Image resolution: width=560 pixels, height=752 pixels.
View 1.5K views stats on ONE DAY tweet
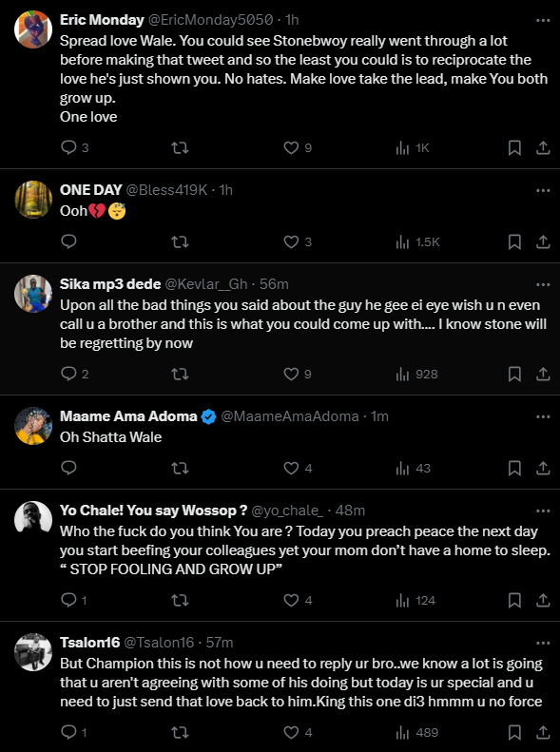click(417, 241)
